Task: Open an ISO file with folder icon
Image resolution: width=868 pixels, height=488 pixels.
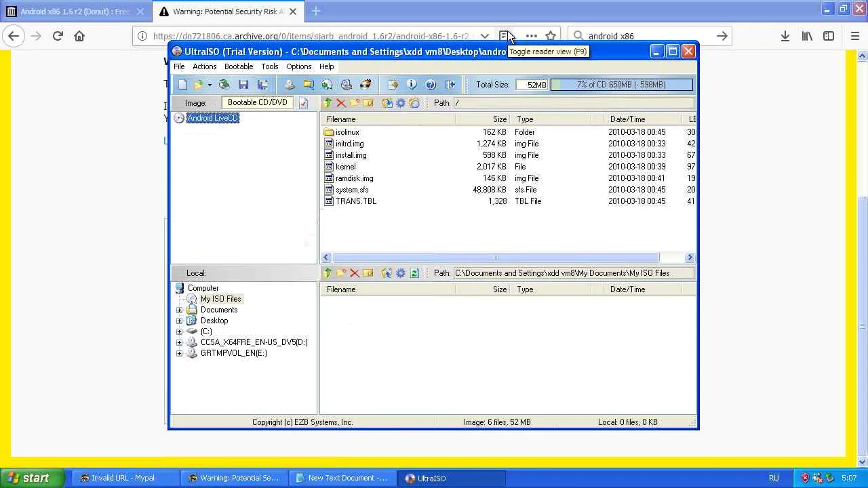Action: pos(198,85)
